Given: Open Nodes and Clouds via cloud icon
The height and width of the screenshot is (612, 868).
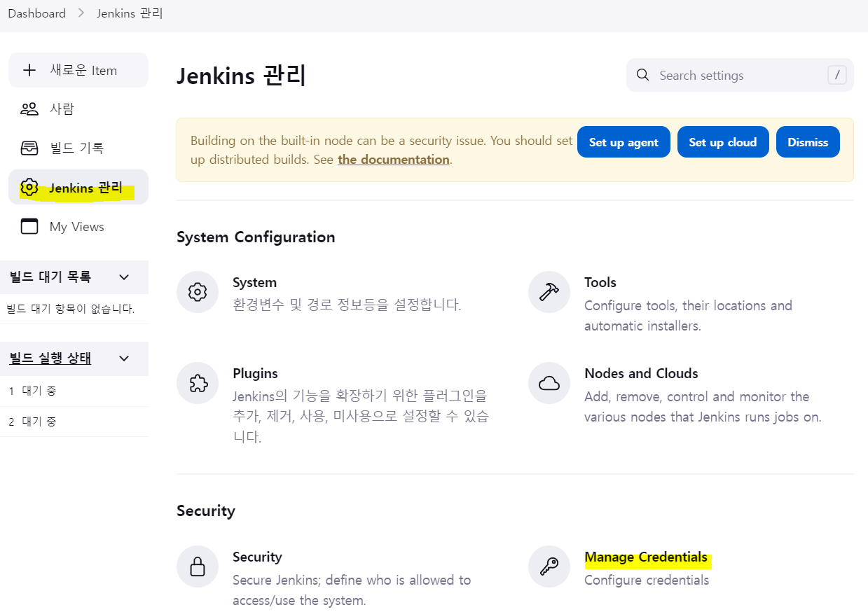Looking at the screenshot, I should click(x=549, y=383).
